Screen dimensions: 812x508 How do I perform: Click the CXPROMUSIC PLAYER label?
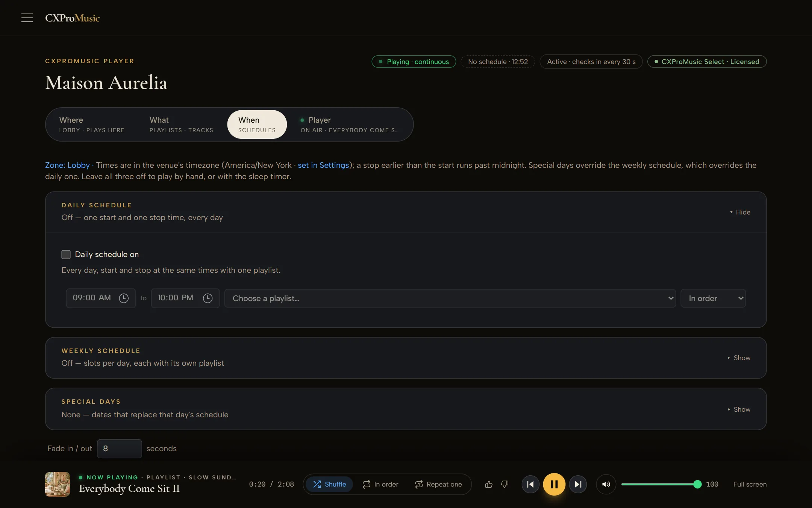pyautogui.click(x=89, y=61)
